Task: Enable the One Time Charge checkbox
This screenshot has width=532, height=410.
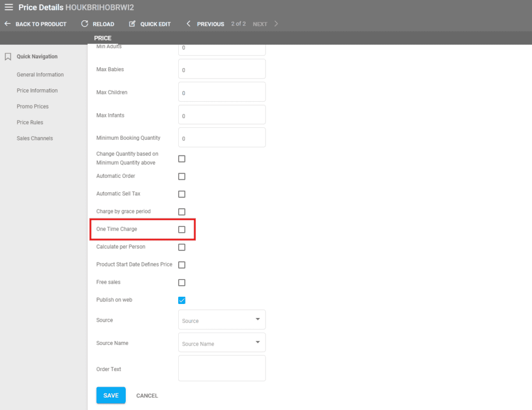Action: point(182,229)
